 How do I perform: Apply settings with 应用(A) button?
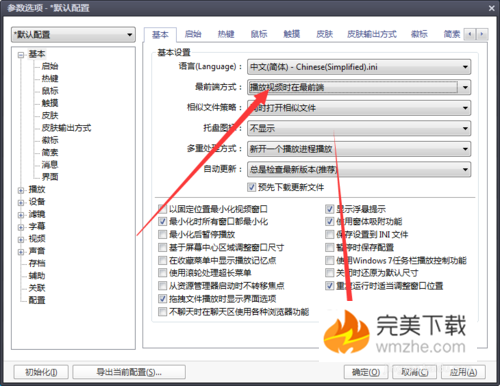click(x=463, y=372)
